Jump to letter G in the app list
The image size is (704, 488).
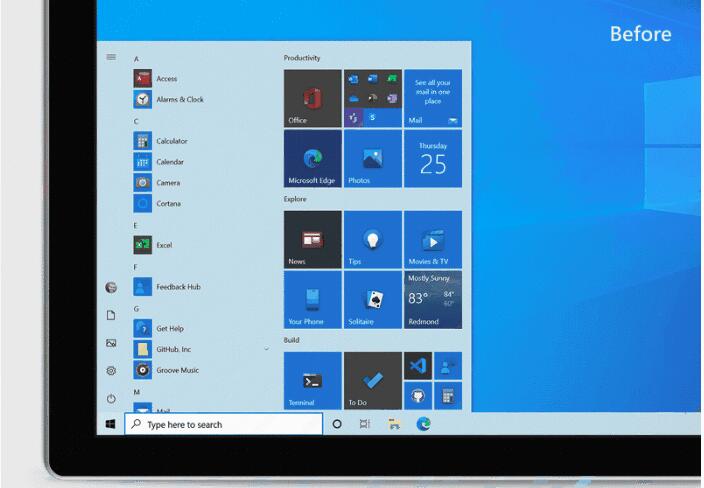coord(136,309)
